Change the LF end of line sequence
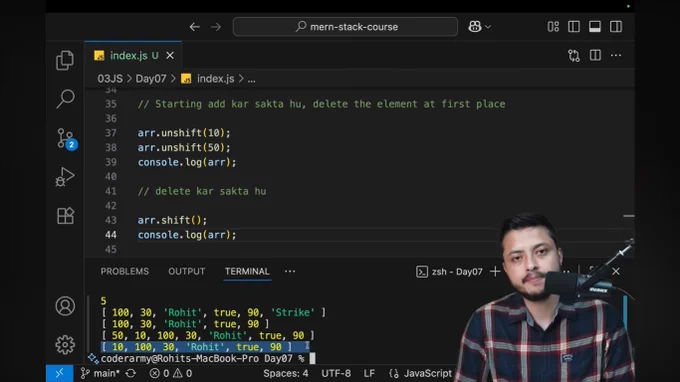Screen dimensions: 680x382 pos(369,373)
